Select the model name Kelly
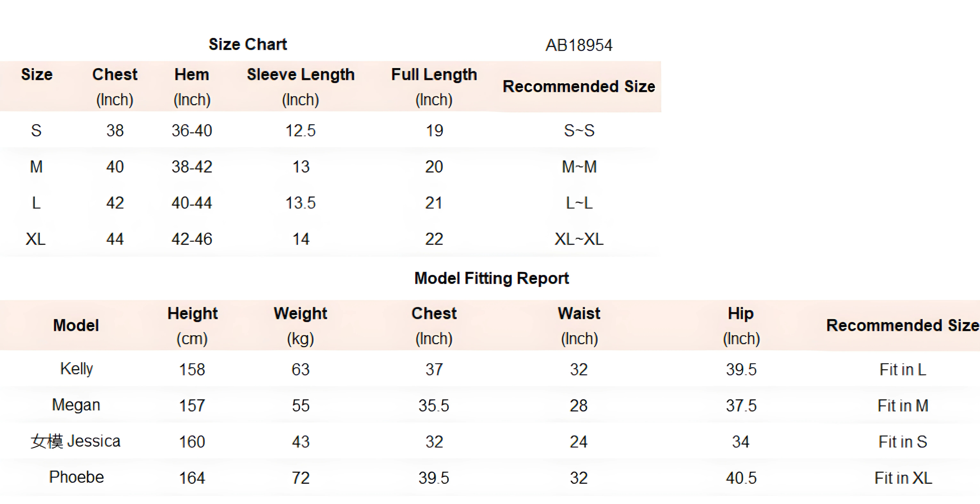980x504 pixels. pos(76,369)
